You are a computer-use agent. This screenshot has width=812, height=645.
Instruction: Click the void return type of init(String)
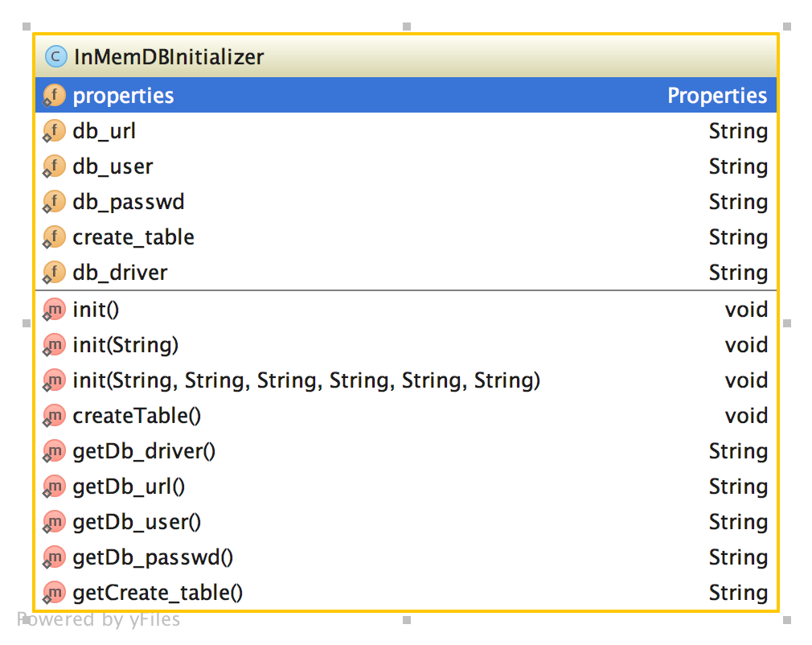pos(746,345)
